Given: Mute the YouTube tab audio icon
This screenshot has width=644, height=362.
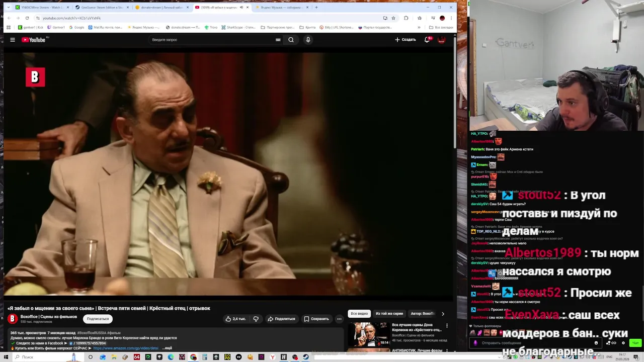Looking at the screenshot, I should (242, 8).
